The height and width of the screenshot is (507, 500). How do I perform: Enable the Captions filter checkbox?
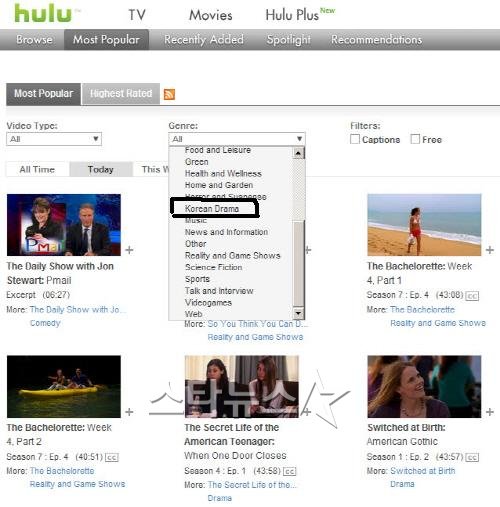355,139
